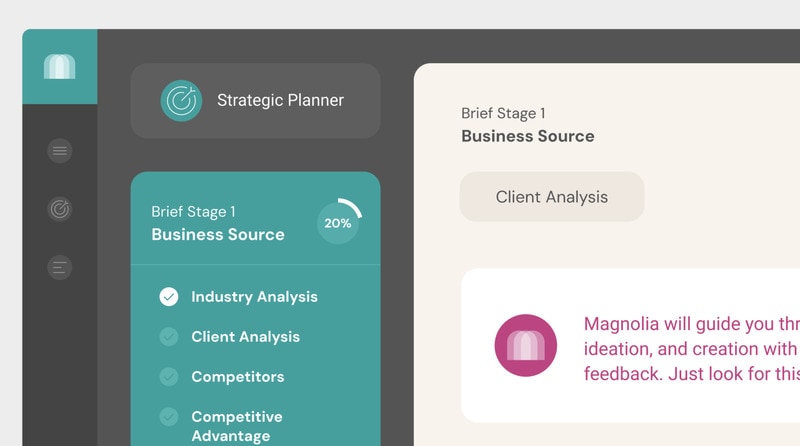
Task: Click the teal Strategic Planner target icon
Action: pyautogui.click(x=181, y=100)
